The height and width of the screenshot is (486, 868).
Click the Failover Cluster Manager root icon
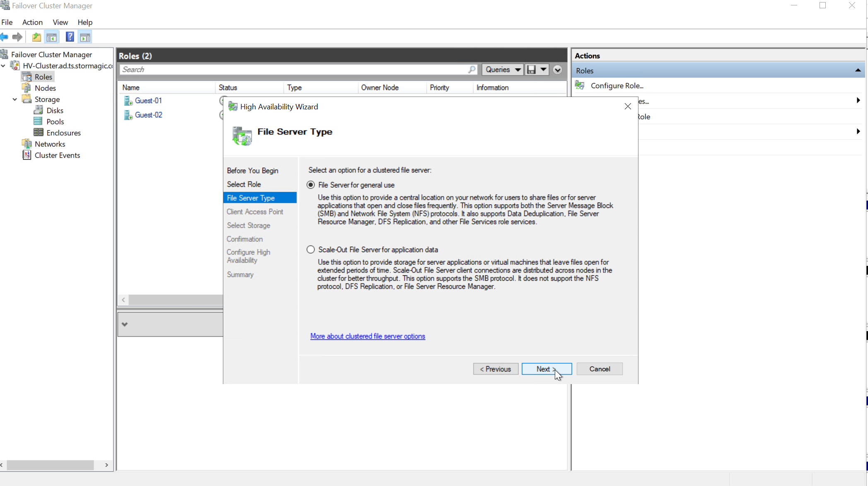tap(5, 54)
